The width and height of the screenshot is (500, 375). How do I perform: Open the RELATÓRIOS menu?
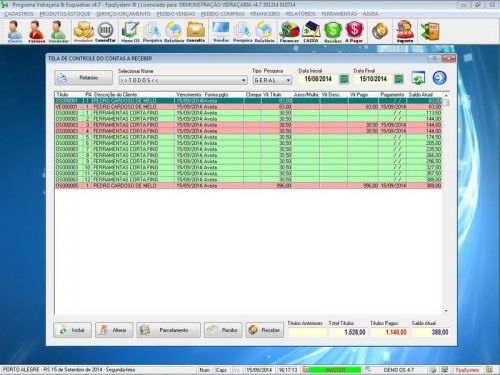pos(300,14)
